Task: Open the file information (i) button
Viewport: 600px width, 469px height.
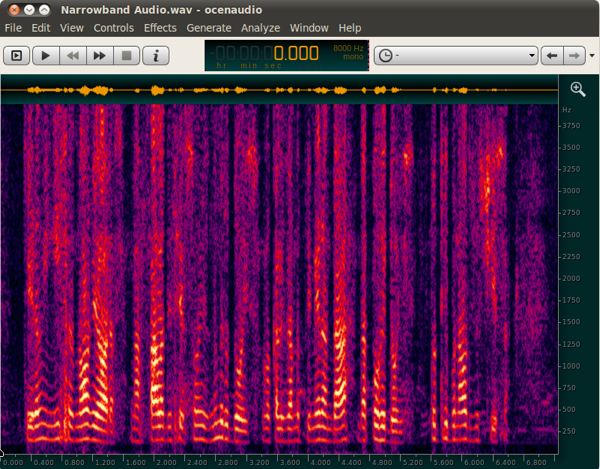Action: (156, 56)
